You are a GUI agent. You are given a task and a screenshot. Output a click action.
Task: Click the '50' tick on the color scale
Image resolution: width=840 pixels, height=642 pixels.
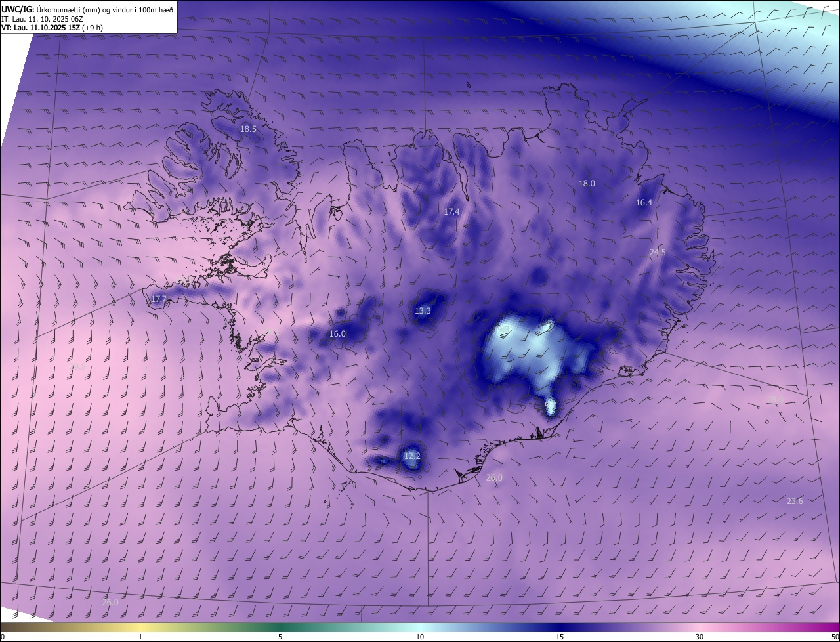click(x=835, y=637)
